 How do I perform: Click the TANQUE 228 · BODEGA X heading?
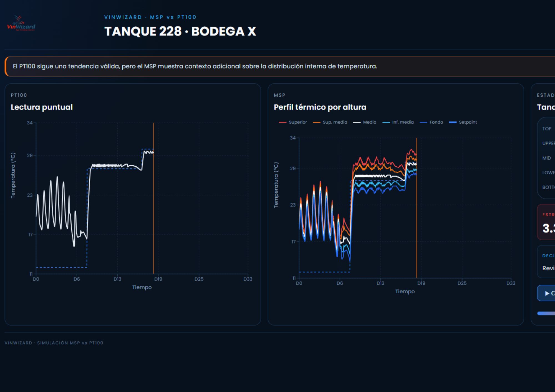(x=180, y=31)
